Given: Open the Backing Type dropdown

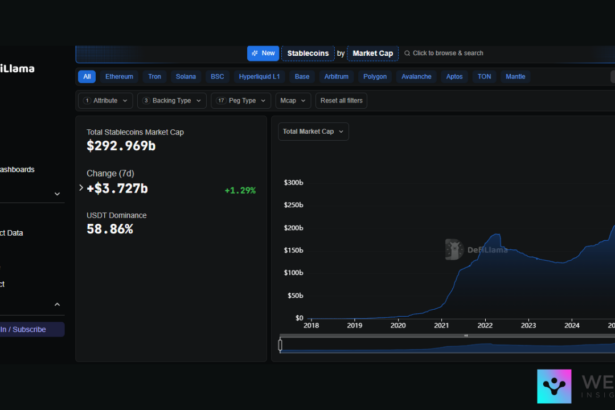Looking at the screenshot, I should 172,101.
